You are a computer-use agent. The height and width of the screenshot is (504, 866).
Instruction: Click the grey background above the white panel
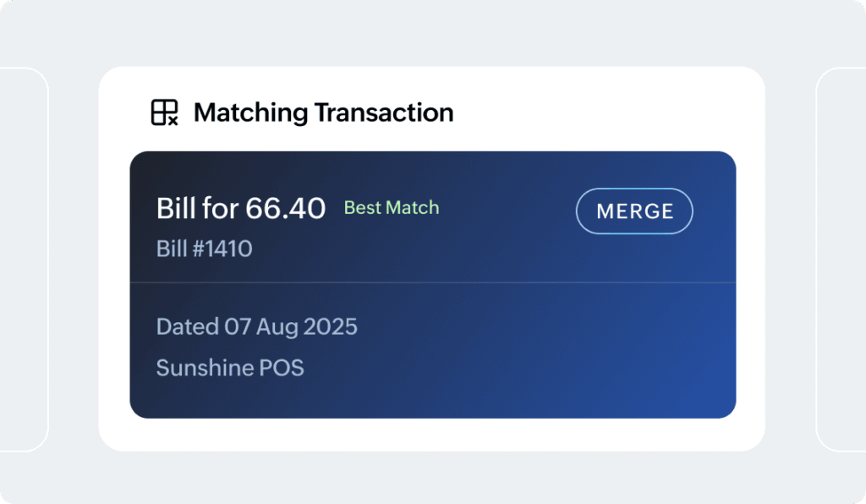tap(431, 34)
